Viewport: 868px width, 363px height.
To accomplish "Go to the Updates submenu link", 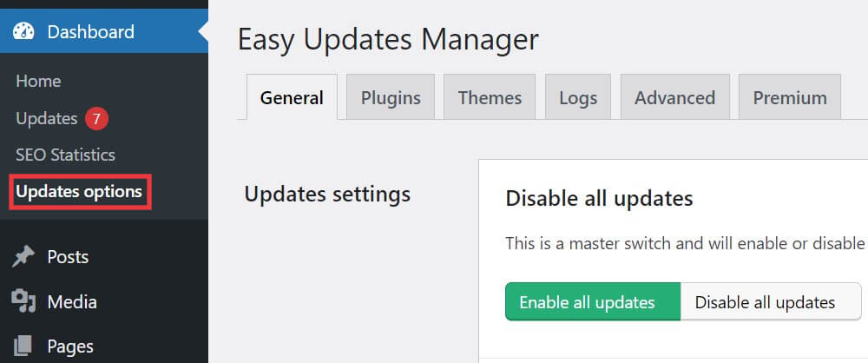I will point(46,118).
